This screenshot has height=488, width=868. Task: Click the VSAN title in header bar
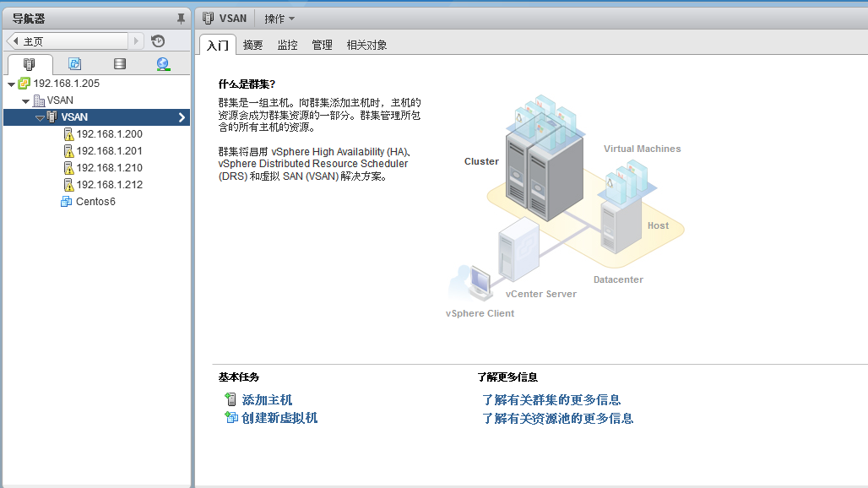click(233, 19)
